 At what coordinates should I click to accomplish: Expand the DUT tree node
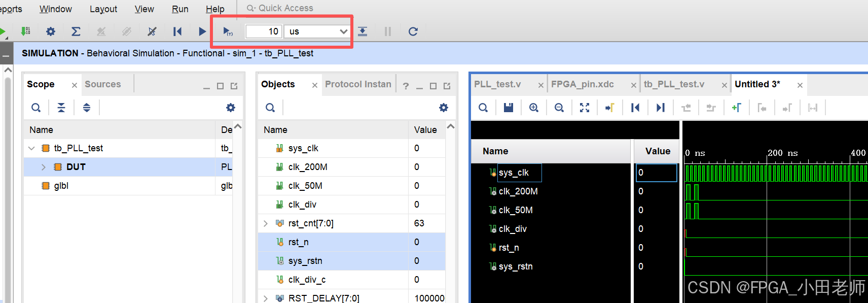pos(44,167)
